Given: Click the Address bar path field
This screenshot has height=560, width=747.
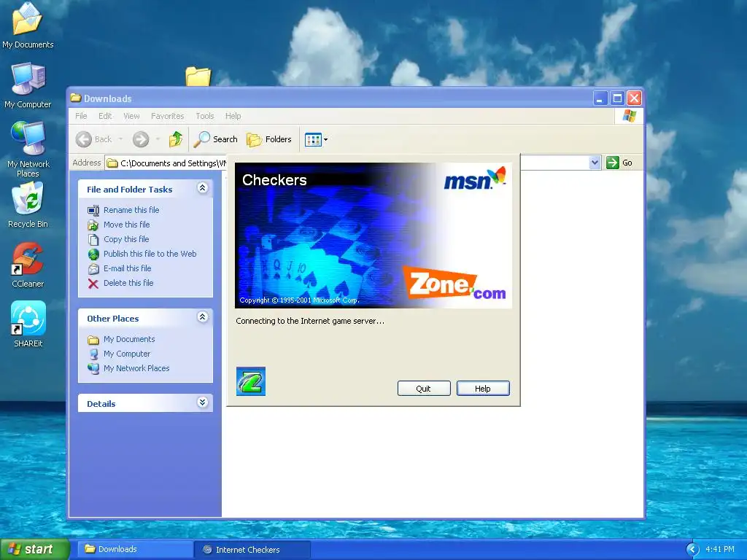Looking at the screenshot, I should (166, 163).
